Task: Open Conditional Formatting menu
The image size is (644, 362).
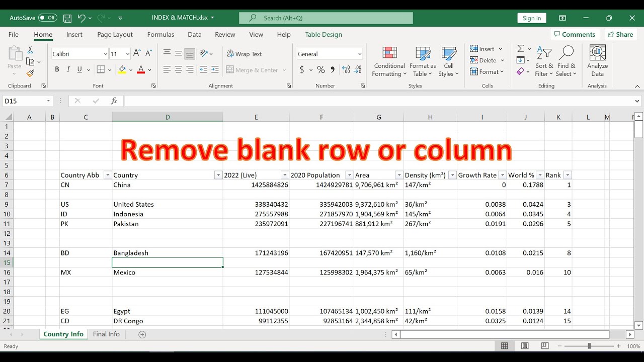Action: pos(389,61)
